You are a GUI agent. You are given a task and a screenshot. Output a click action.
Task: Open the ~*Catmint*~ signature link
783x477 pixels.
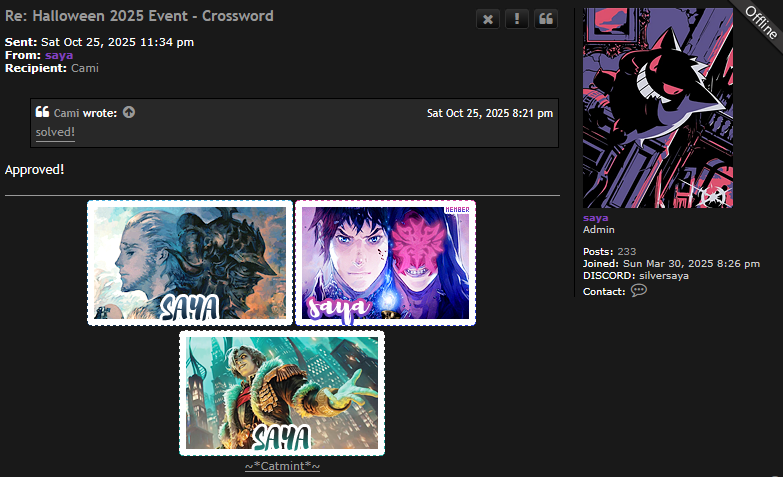coord(283,466)
